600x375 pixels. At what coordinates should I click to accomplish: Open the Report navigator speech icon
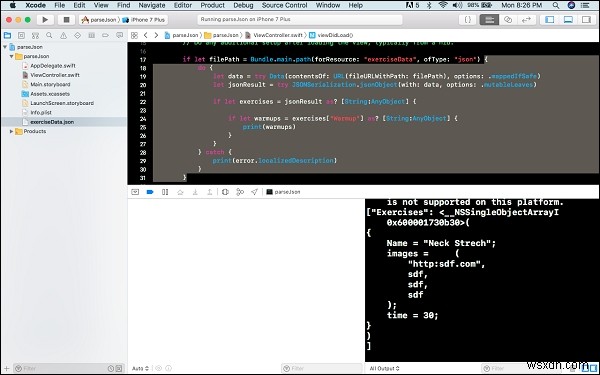pyautogui.click(x=119, y=35)
